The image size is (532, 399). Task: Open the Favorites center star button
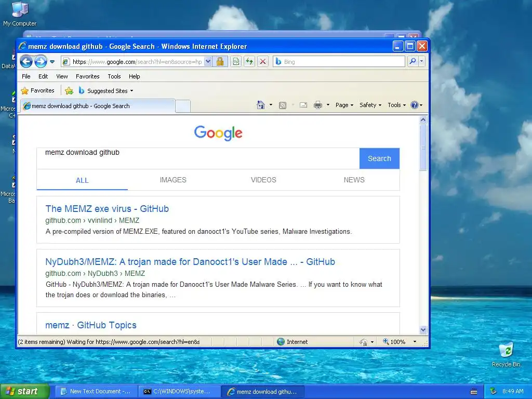pyautogui.click(x=37, y=90)
